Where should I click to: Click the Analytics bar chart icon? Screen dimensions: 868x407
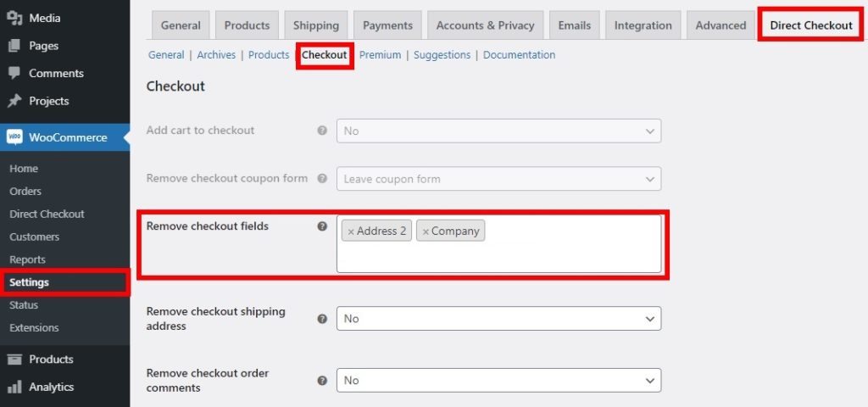[x=14, y=387]
